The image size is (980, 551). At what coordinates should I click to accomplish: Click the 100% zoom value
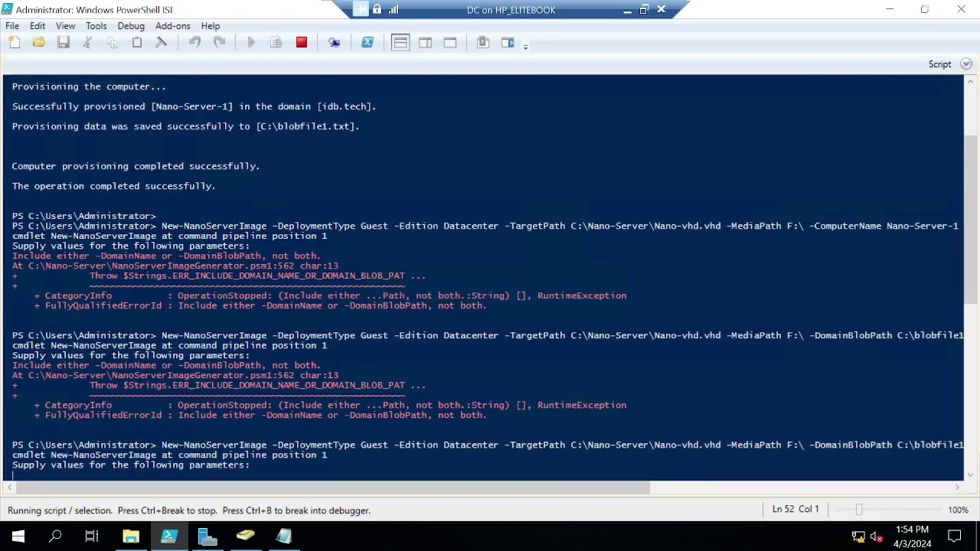tap(959, 510)
